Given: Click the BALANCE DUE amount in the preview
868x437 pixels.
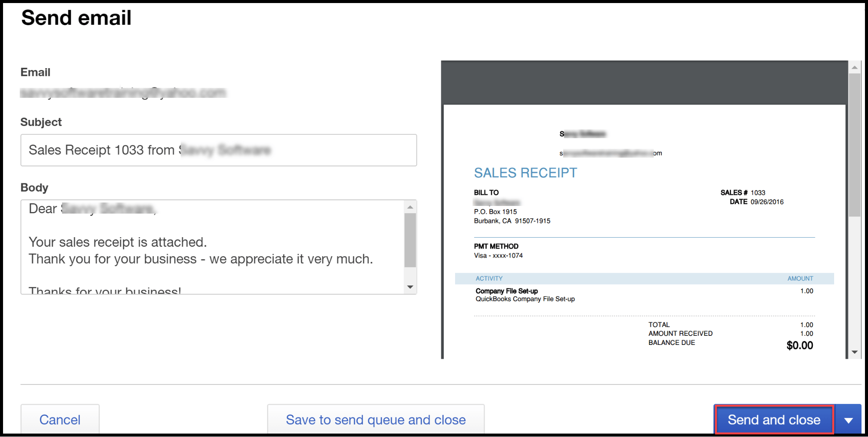Looking at the screenshot, I should [x=799, y=345].
